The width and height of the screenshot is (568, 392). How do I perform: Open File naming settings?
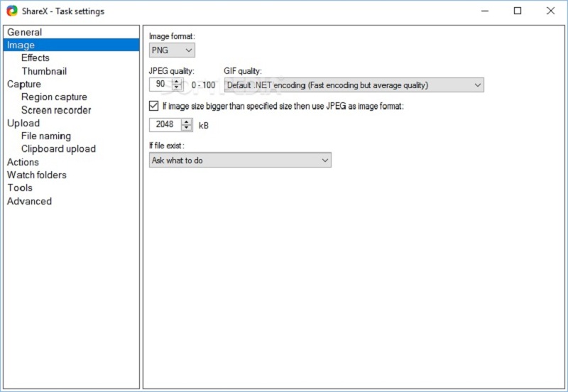click(x=46, y=136)
